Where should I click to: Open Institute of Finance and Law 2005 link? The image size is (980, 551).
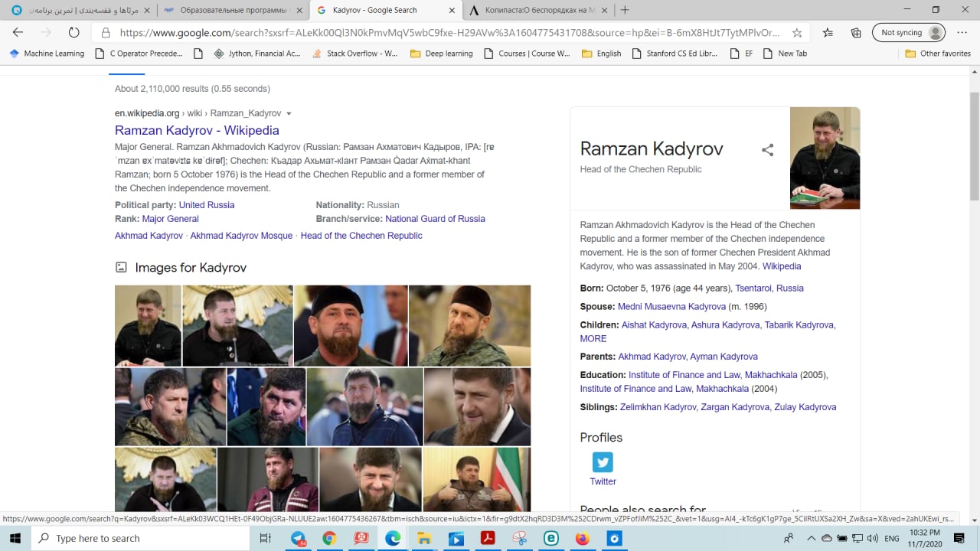713,375
